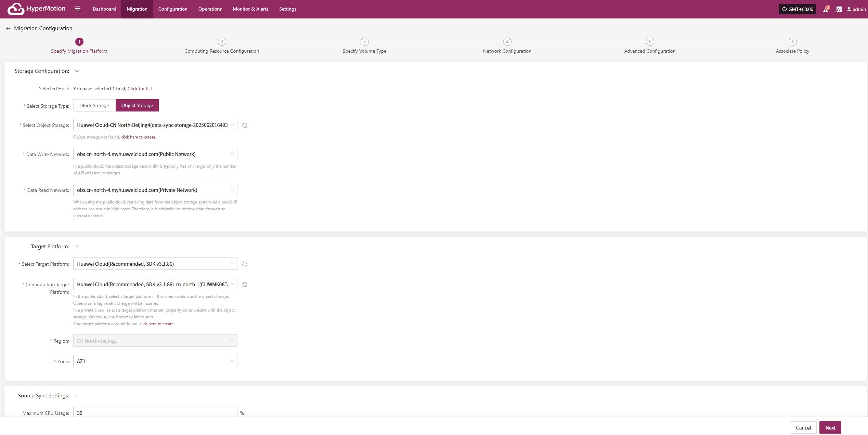Open the Operations menu
Screen dimensions: 868x435
[210, 9]
